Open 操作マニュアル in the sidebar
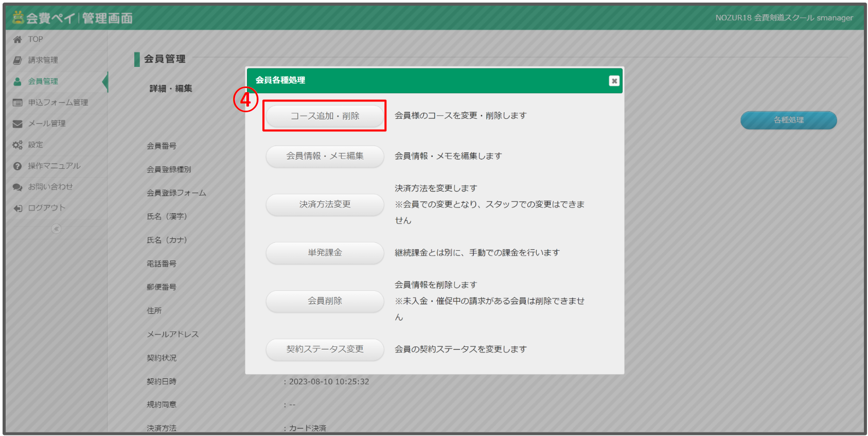868x436 pixels. 57,166
